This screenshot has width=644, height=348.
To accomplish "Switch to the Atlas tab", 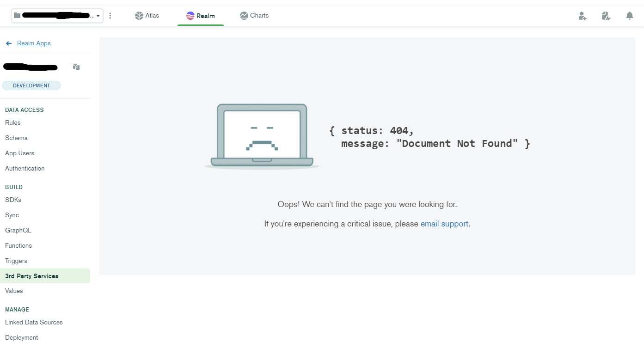I will [x=147, y=16].
